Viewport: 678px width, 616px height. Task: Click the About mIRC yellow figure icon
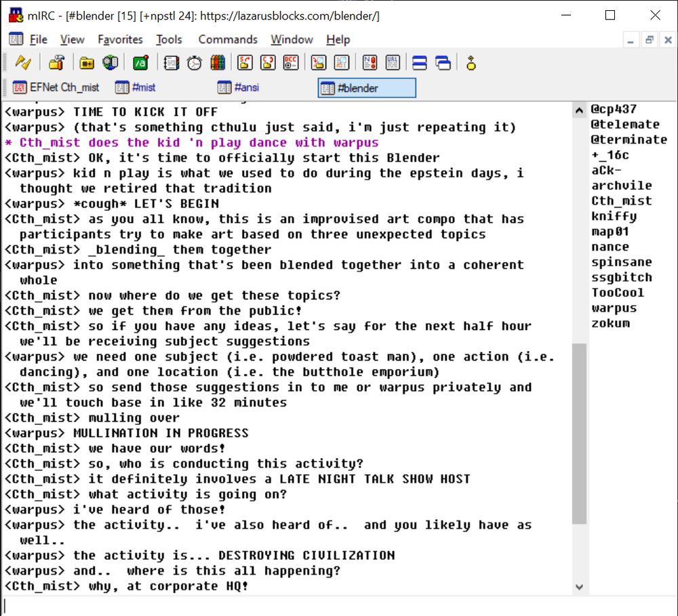pyautogui.click(x=471, y=63)
